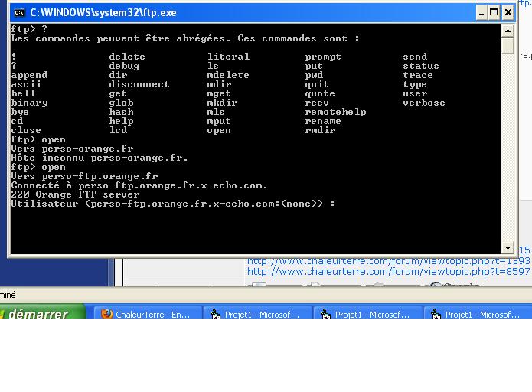Maximize the ftp.exe console window
The height and width of the screenshot is (392, 532).
[494, 12]
